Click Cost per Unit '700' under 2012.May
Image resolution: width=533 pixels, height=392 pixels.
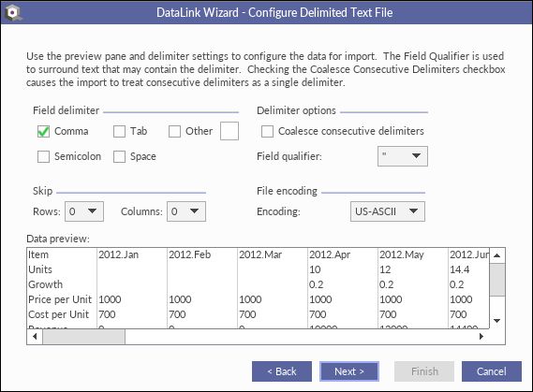click(388, 314)
